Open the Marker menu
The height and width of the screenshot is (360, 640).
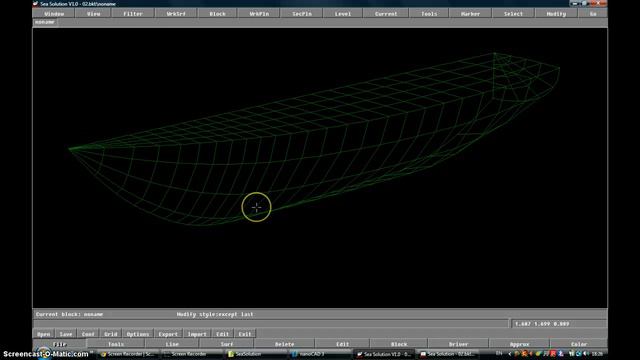point(470,13)
